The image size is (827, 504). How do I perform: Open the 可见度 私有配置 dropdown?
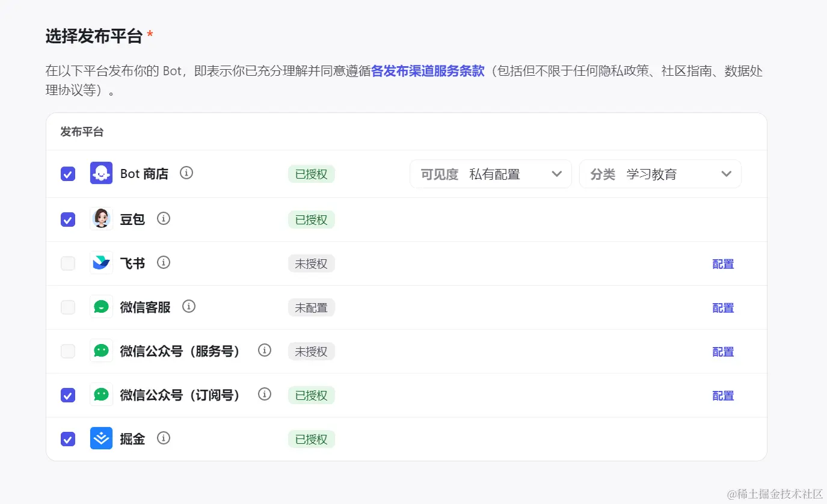pos(491,174)
